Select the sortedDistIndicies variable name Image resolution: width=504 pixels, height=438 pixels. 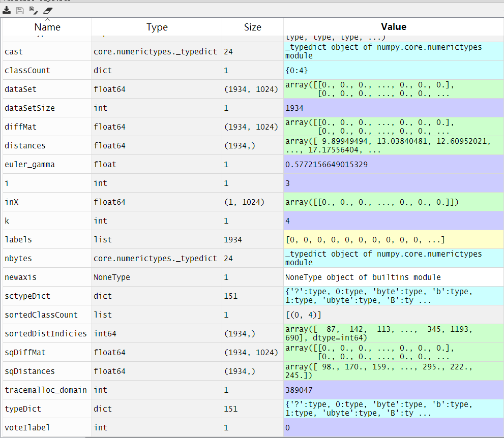(x=46, y=334)
